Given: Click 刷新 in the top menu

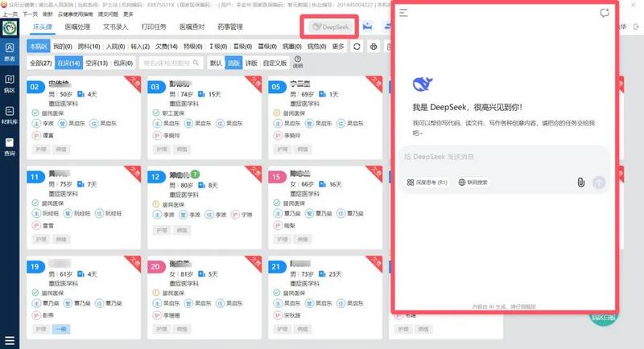Looking at the screenshot, I should tap(47, 14).
